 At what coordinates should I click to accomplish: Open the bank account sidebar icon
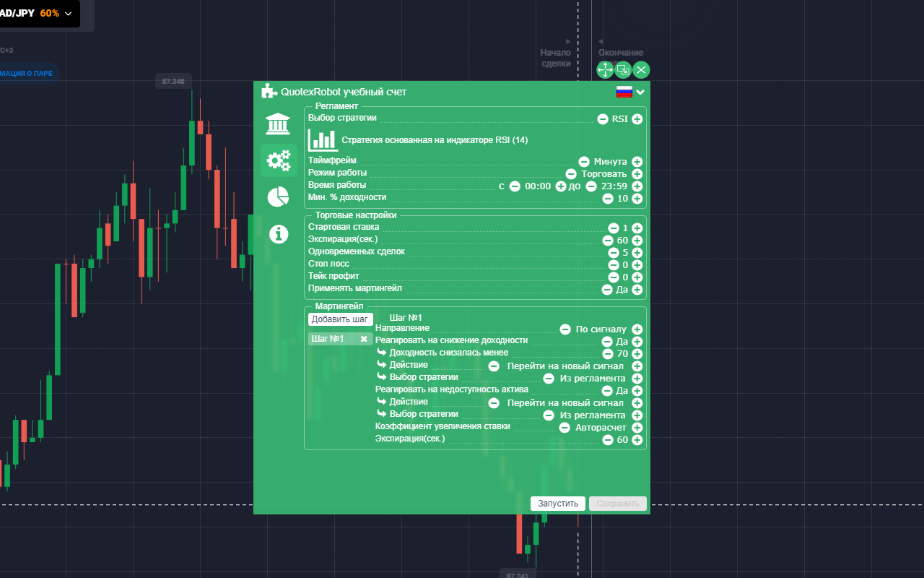tap(278, 124)
